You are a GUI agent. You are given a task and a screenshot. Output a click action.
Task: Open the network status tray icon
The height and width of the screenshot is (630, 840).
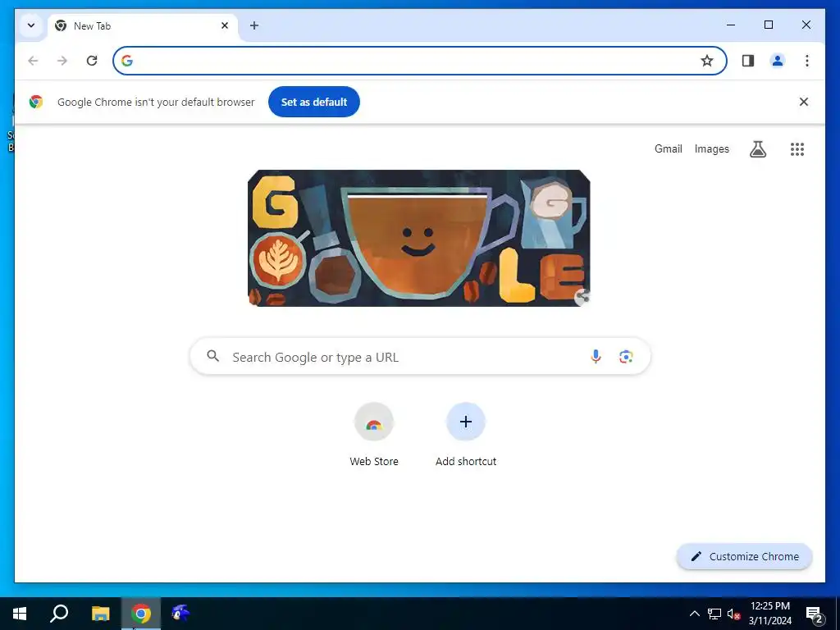(x=714, y=614)
